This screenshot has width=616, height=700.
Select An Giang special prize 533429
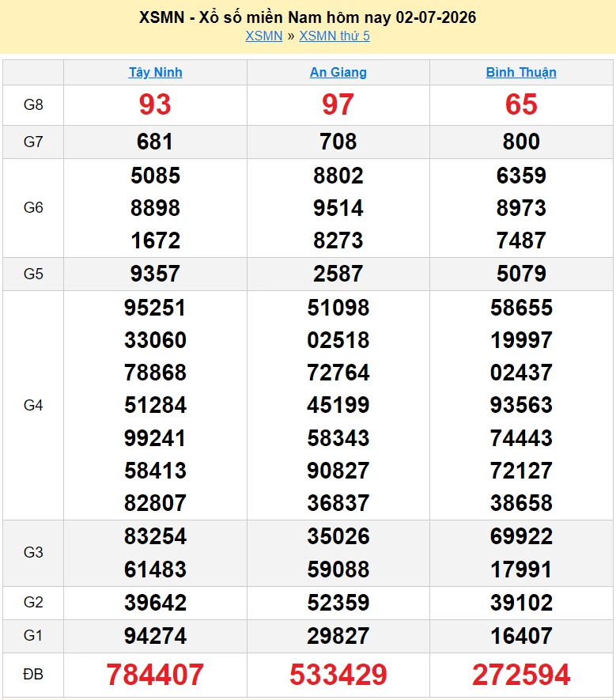[x=338, y=675]
